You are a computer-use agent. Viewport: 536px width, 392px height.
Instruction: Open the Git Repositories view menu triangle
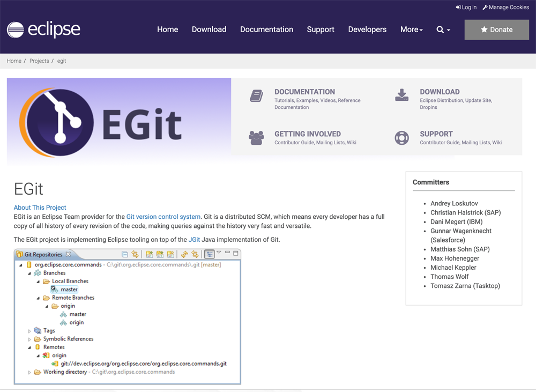(219, 253)
